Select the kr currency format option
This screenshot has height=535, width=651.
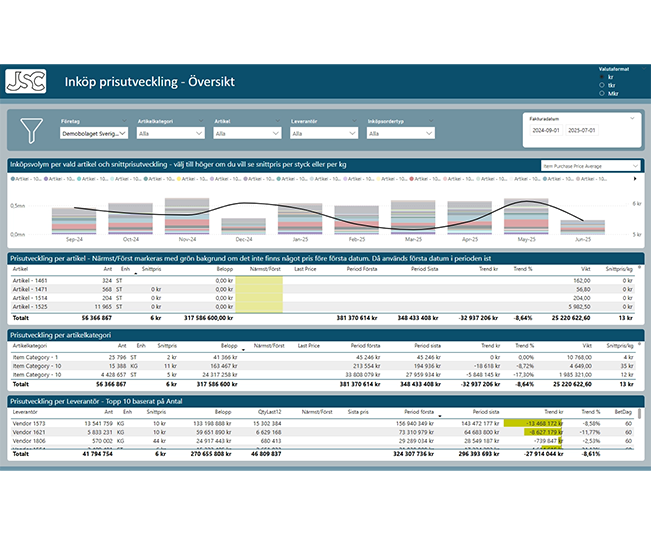coord(602,77)
